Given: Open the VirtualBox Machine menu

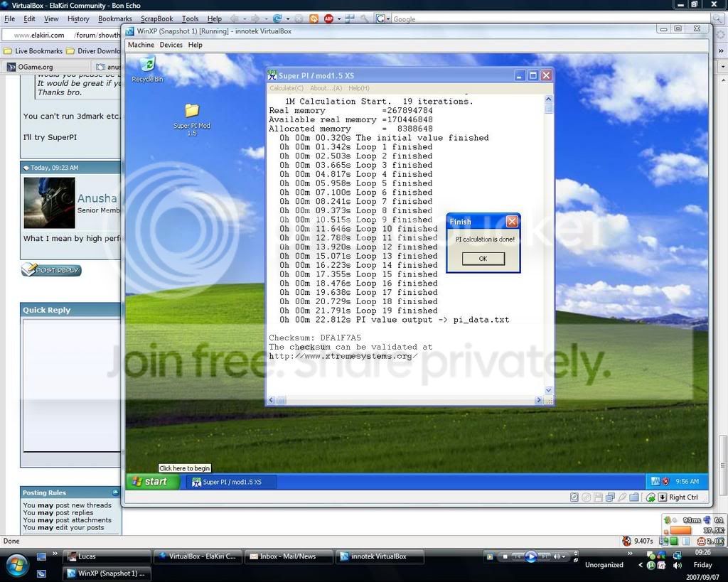Looking at the screenshot, I should (141, 45).
